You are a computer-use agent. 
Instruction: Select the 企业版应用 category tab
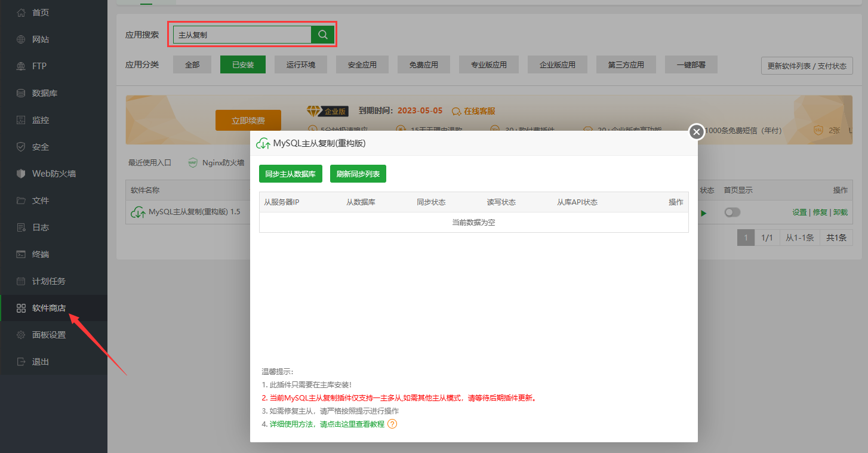pyautogui.click(x=558, y=64)
